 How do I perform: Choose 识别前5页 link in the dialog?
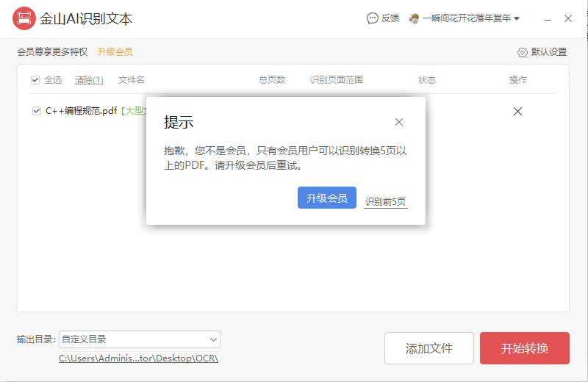[385, 202]
